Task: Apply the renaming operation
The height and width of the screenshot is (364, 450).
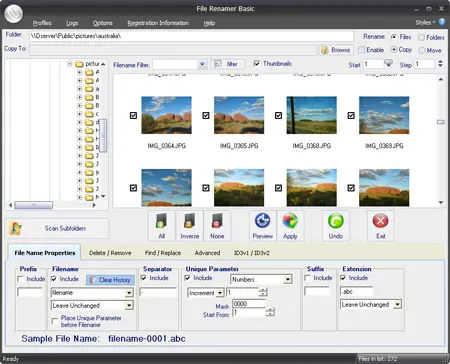Action: pyautogui.click(x=290, y=226)
